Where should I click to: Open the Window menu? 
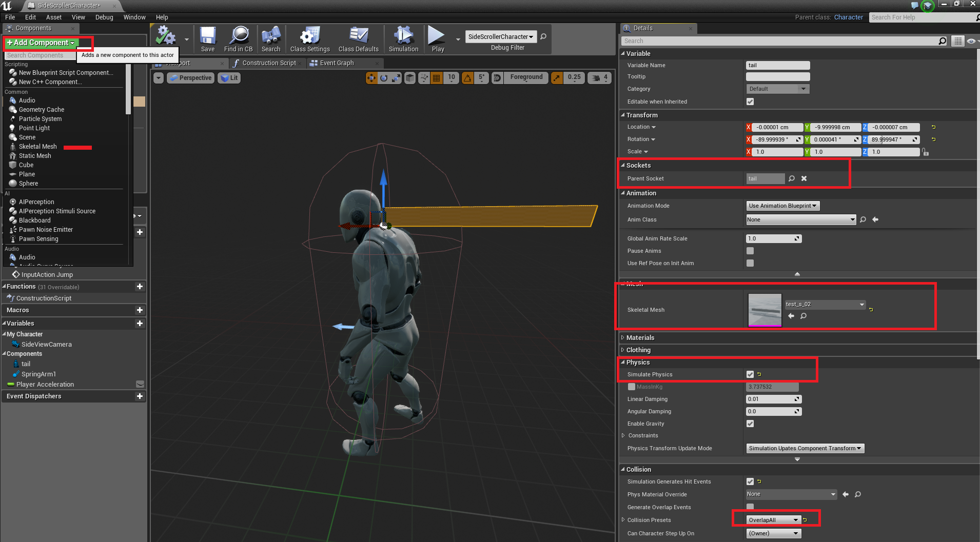pyautogui.click(x=134, y=17)
